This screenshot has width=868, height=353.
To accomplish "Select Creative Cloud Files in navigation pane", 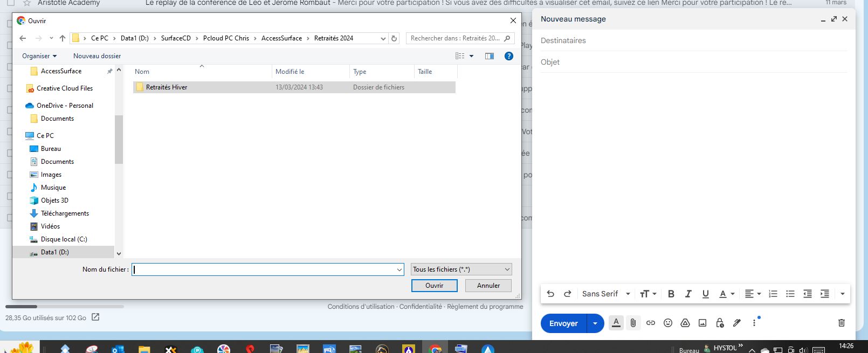I will 65,88.
